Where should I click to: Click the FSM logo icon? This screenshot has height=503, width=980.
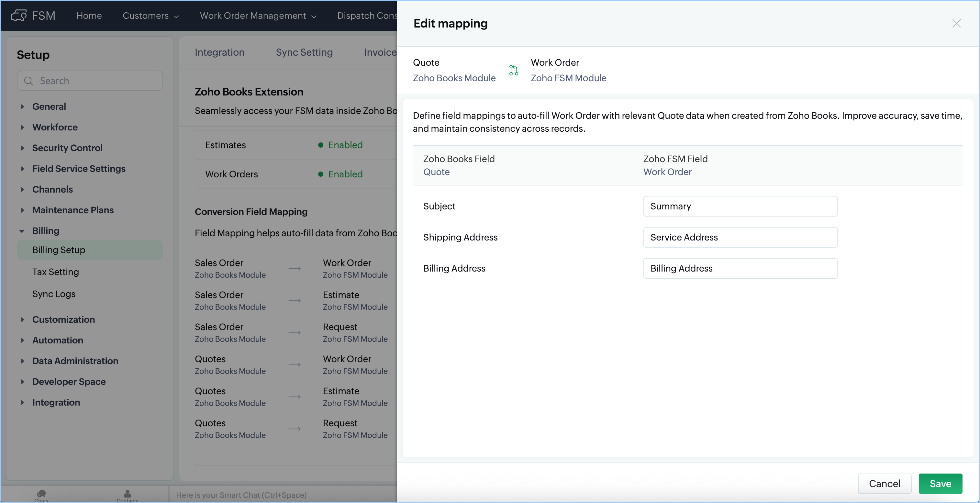[19, 16]
